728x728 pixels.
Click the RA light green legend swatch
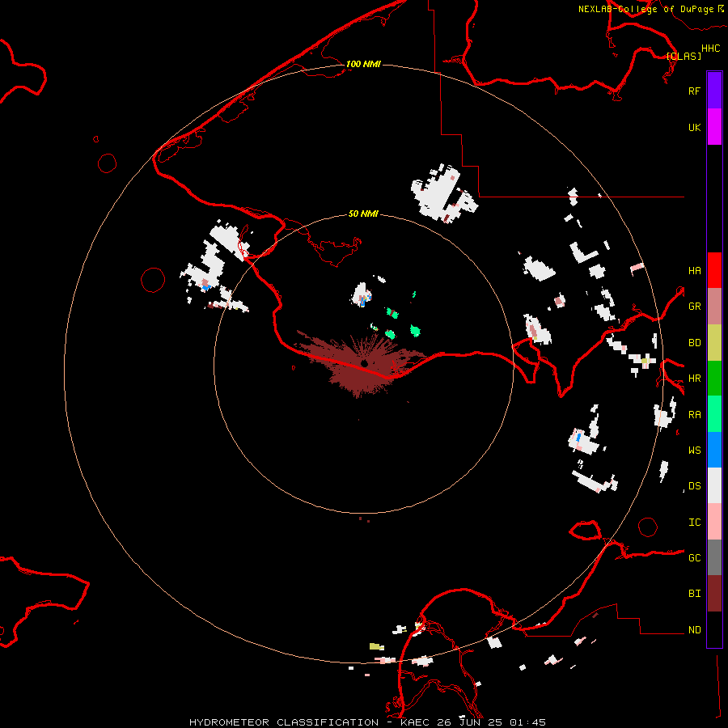click(x=714, y=414)
